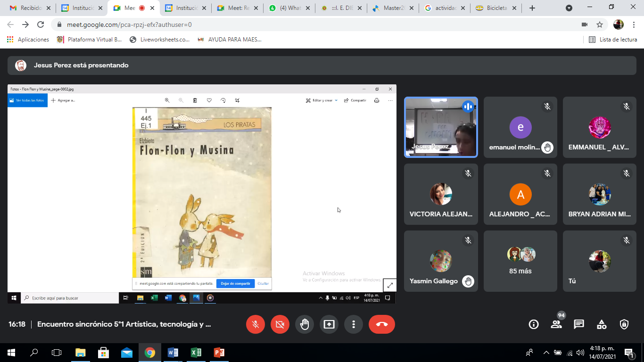The image size is (644, 362).
Task: Open AYUDA PARA MAES... bookmark
Action: 229,40
